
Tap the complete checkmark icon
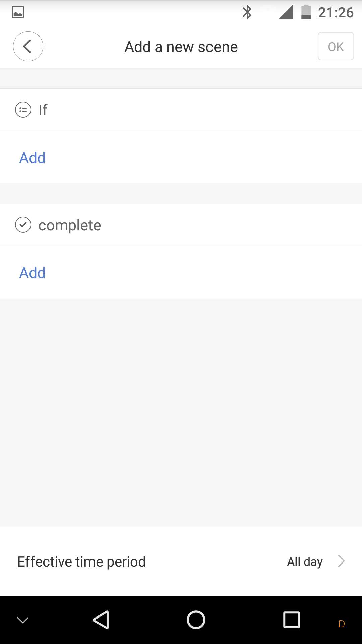[x=23, y=225]
